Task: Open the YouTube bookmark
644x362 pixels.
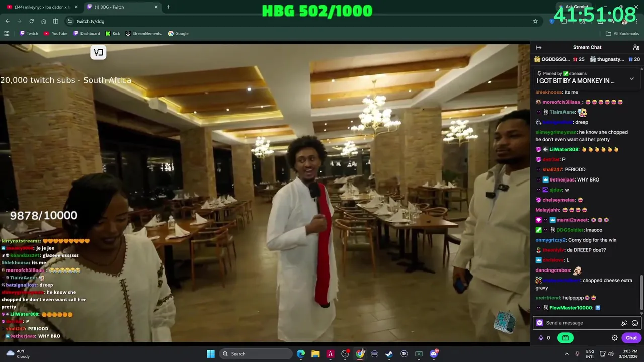Action: [x=55, y=33]
